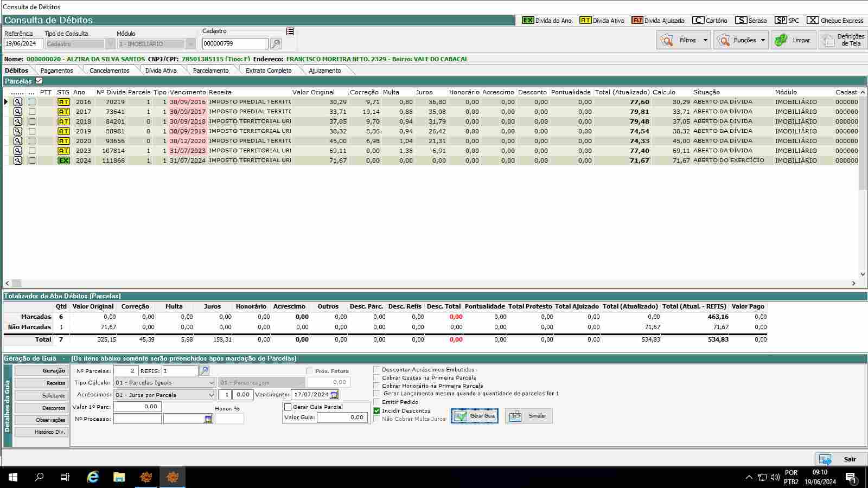Open the Acréscimos combo box
Viewport: 868px width, 488px height.
[212, 395]
